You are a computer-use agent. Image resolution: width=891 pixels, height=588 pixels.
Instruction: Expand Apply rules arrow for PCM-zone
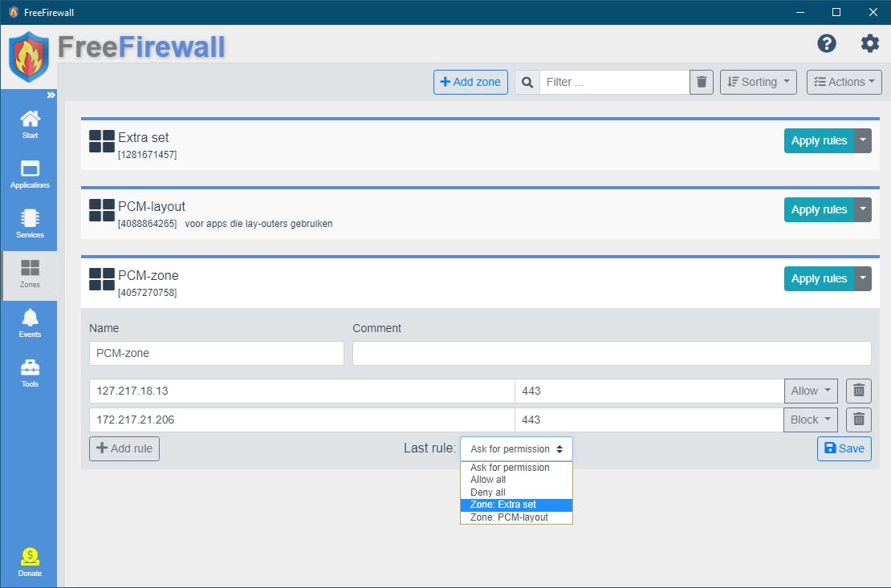click(x=863, y=279)
